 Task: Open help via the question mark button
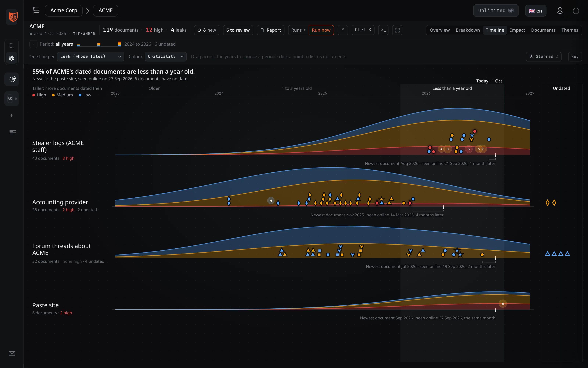point(343,30)
